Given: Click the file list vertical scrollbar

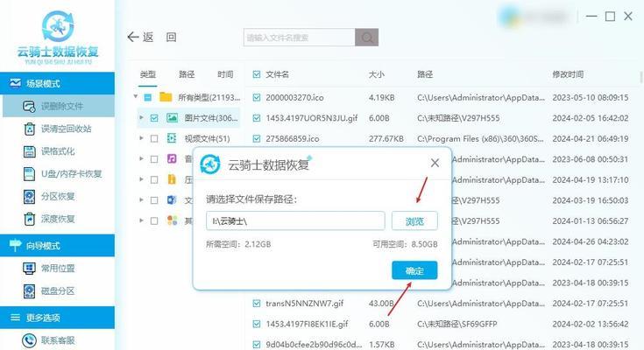Looking at the screenshot, I should point(641,76).
